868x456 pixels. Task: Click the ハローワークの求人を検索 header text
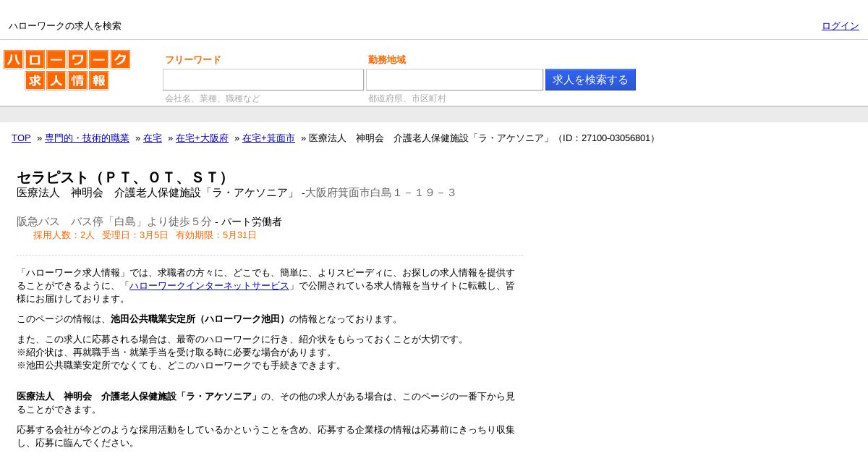coord(65,26)
